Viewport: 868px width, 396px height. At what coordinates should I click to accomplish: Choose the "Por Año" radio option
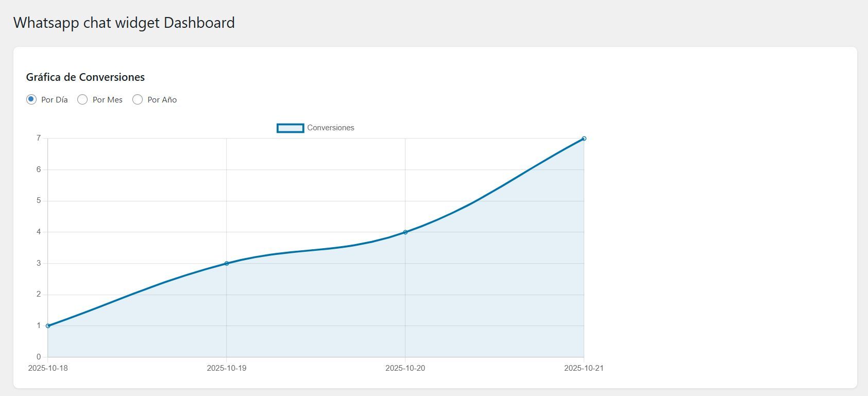[x=138, y=99]
